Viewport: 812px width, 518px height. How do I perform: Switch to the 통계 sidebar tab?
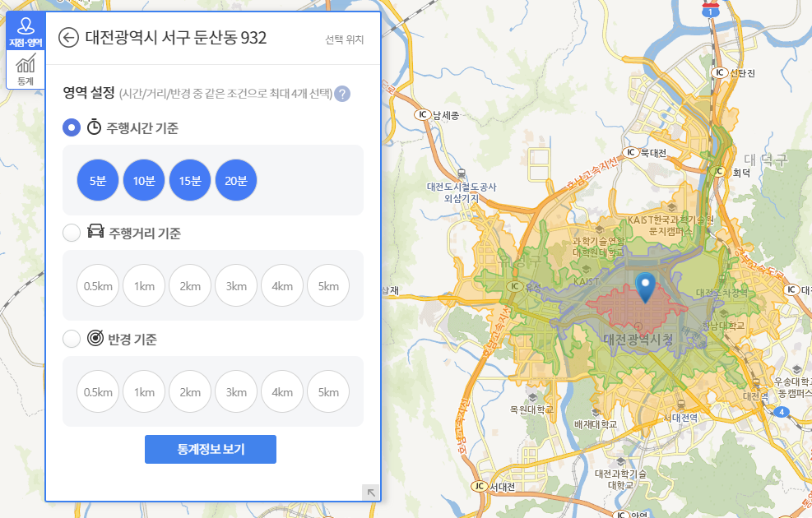coord(25,67)
